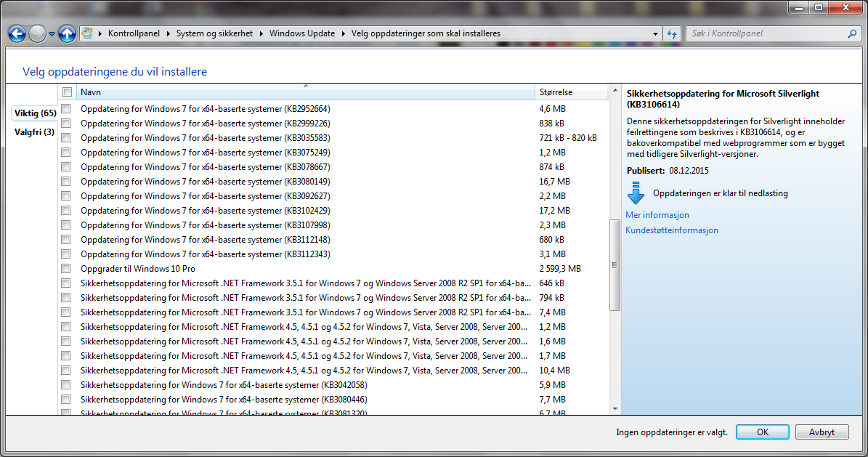868x457 pixels.
Task: Click the Control Panel icon in address bar
Action: pos(87,33)
